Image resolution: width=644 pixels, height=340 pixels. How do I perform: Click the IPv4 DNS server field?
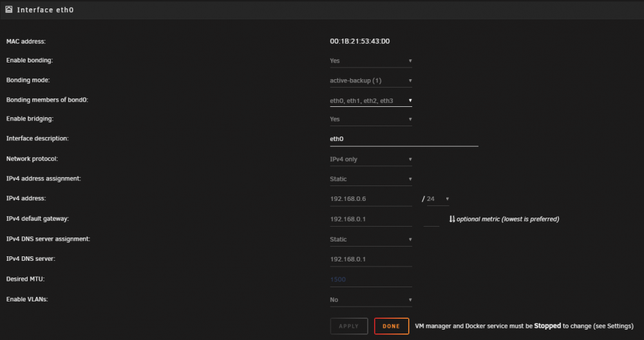[x=370, y=259]
